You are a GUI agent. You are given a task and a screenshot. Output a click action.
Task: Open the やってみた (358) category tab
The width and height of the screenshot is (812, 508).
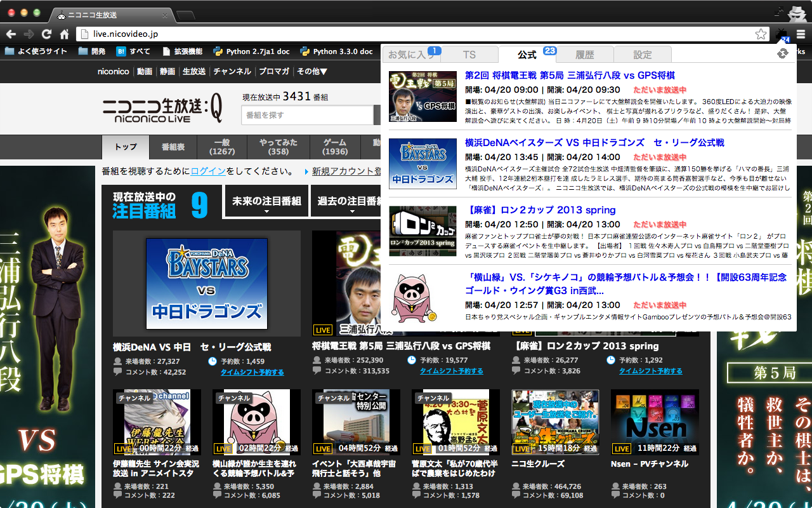[x=278, y=147]
